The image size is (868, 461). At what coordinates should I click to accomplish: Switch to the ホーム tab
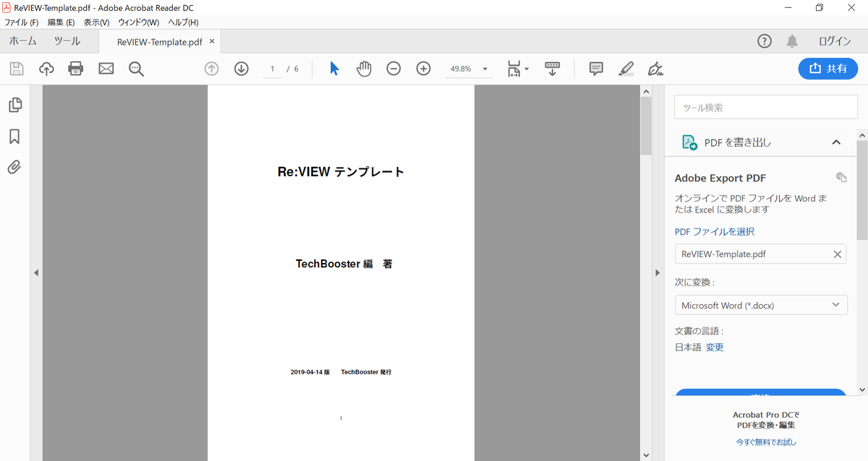tap(22, 41)
